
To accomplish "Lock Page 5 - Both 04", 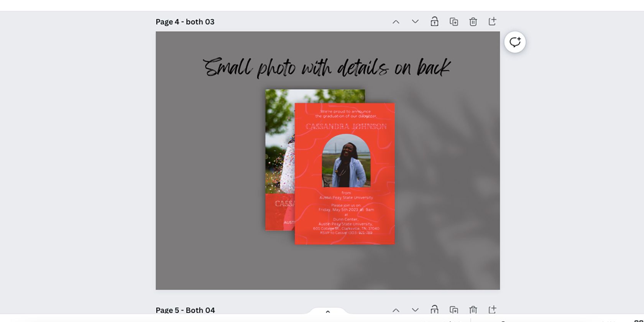I will 434,309.
